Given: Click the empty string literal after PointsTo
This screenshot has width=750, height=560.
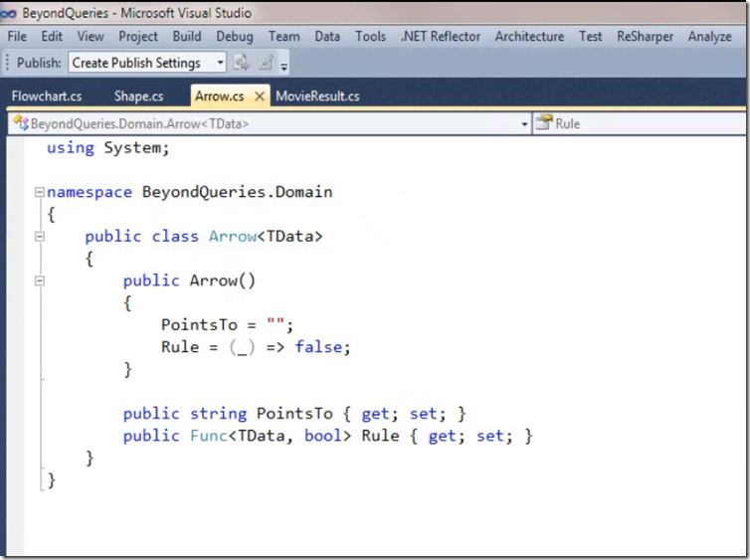Looking at the screenshot, I should [276, 321].
